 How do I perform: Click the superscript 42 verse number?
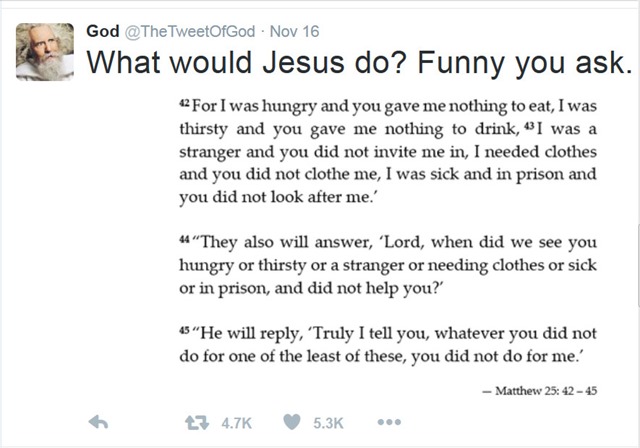(x=184, y=102)
